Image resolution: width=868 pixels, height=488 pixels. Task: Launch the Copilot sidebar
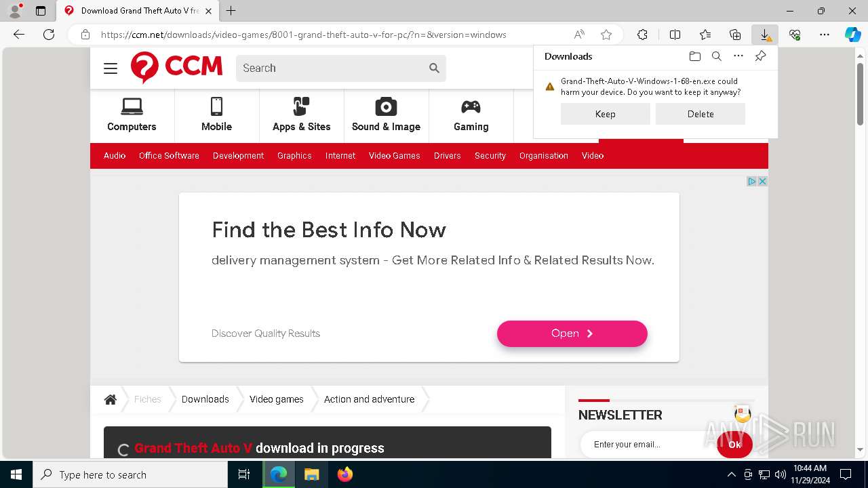tap(852, 35)
